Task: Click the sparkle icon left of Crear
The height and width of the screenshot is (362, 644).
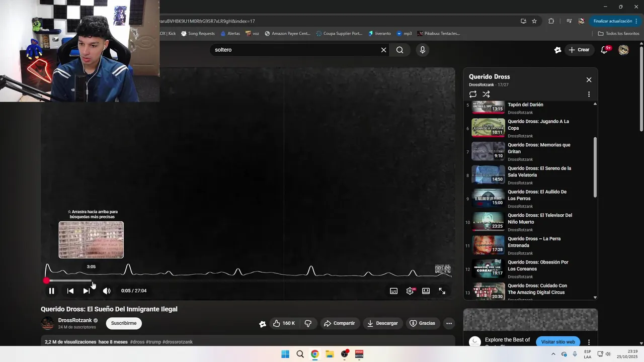Action: (x=557, y=50)
